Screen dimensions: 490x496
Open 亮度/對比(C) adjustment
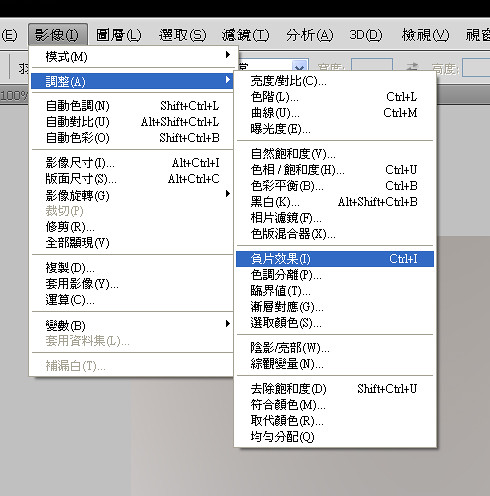pos(335,81)
